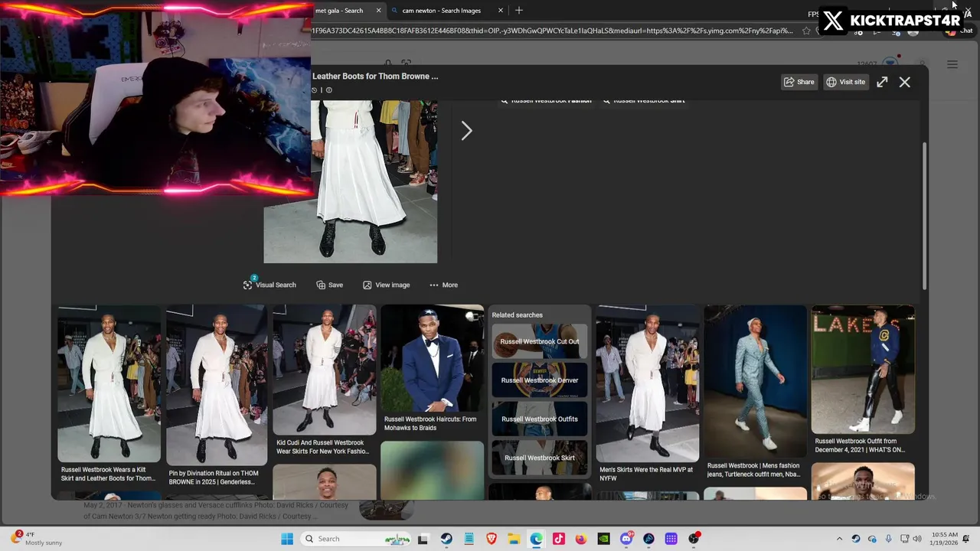The width and height of the screenshot is (980, 551).
Task: Open 'Russell Westbrook Outfit from December 4' thumbnail
Action: [863, 370]
